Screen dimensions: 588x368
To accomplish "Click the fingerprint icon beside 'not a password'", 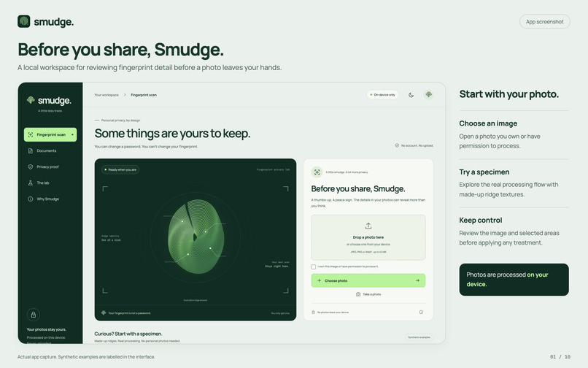I will pyautogui.click(x=104, y=313).
